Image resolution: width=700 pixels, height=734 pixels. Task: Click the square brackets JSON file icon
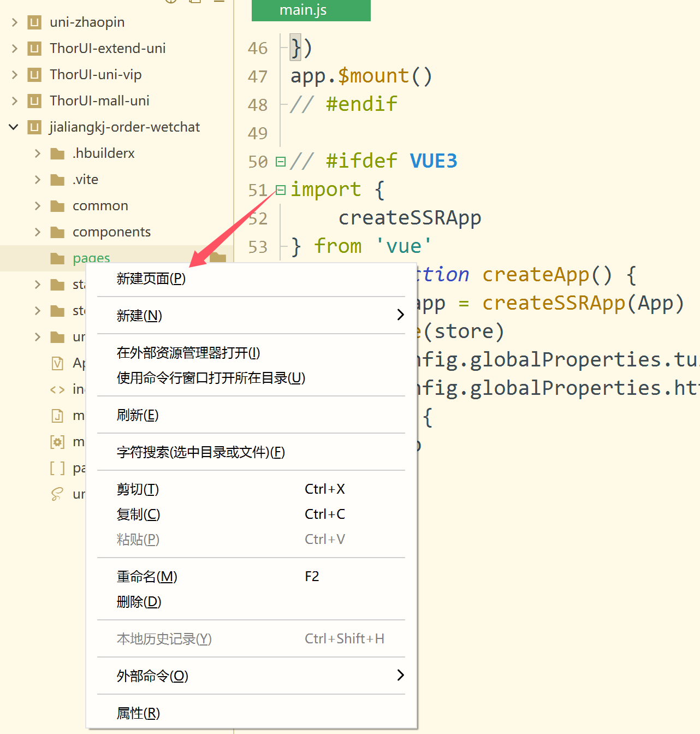tap(57, 468)
